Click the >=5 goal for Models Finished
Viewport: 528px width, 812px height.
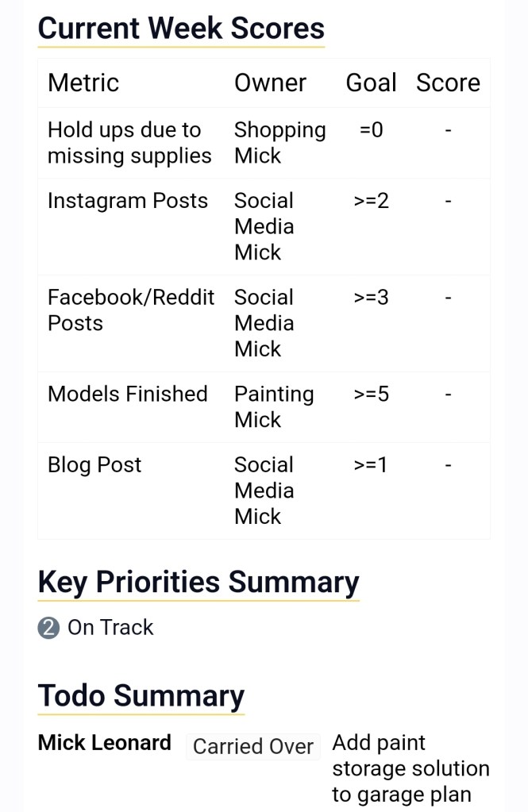[x=371, y=394]
